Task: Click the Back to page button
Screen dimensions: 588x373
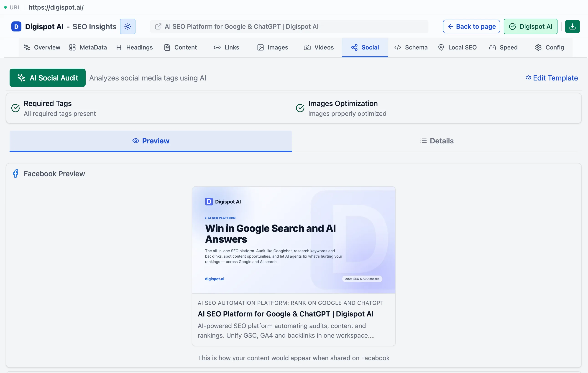Action: coord(471,26)
